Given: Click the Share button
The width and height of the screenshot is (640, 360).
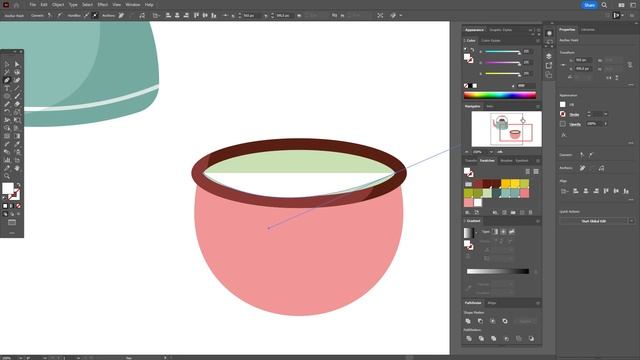Looking at the screenshot, I should pyautogui.click(x=589, y=5).
